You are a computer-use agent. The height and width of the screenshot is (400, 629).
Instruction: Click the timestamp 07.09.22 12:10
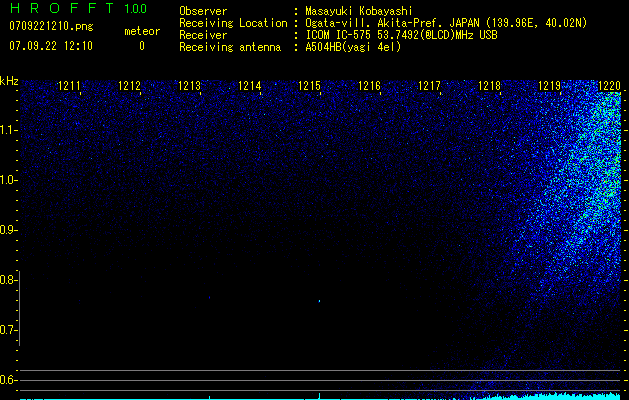(51, 46)
